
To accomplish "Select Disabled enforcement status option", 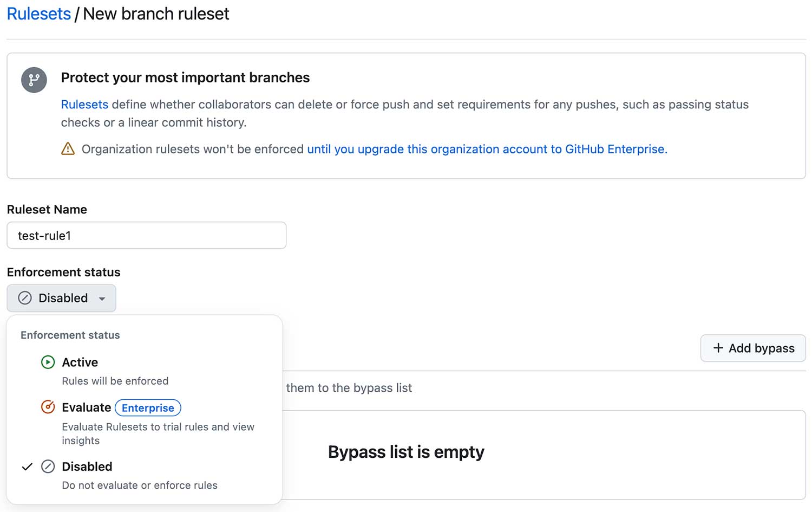I will pos(145,475).
